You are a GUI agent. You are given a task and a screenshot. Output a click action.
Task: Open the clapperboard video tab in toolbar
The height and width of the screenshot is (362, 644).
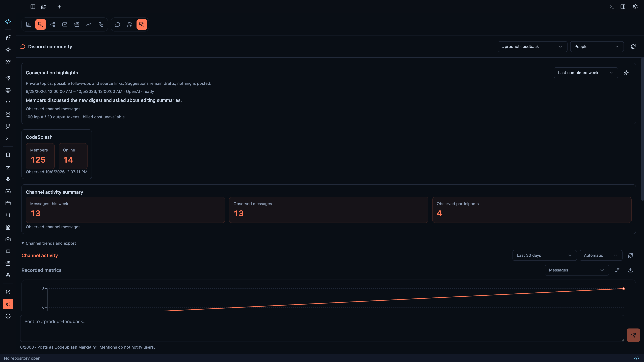pos(77,24)
